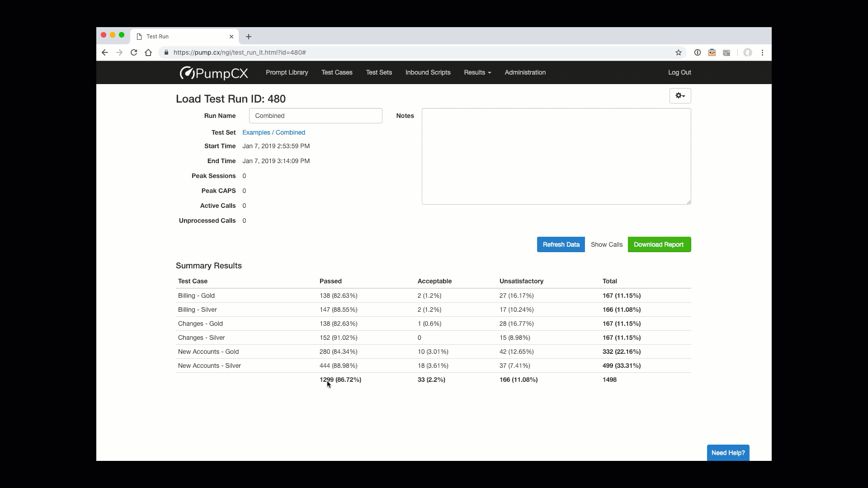Open the gear settings icon above Notes
Viewport: 868px width, 488px height.
(x=679, y=96)
